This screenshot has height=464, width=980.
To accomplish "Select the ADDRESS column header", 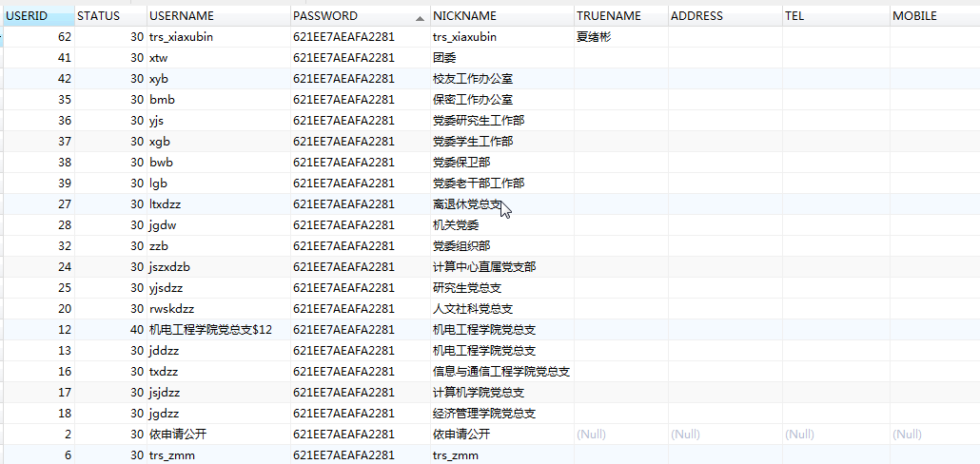I will (x=725, y=16).
